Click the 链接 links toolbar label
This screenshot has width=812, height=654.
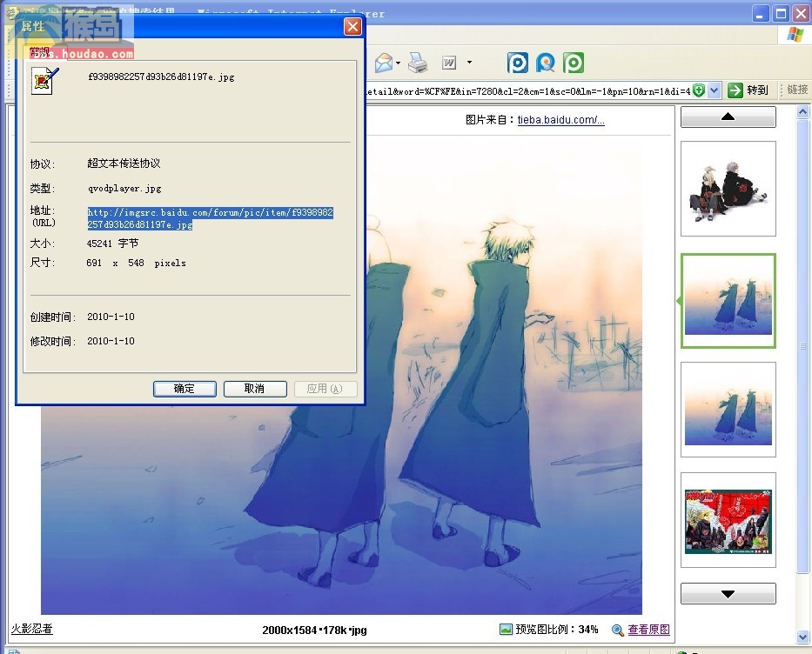(x=797, y=90)
